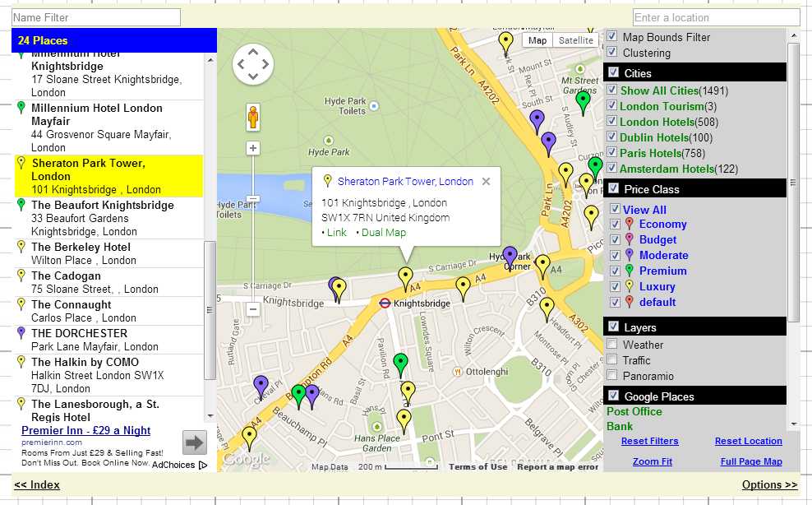
Task: Click the Luxury yellow pin icon
Action: click(x=630, y=286)
